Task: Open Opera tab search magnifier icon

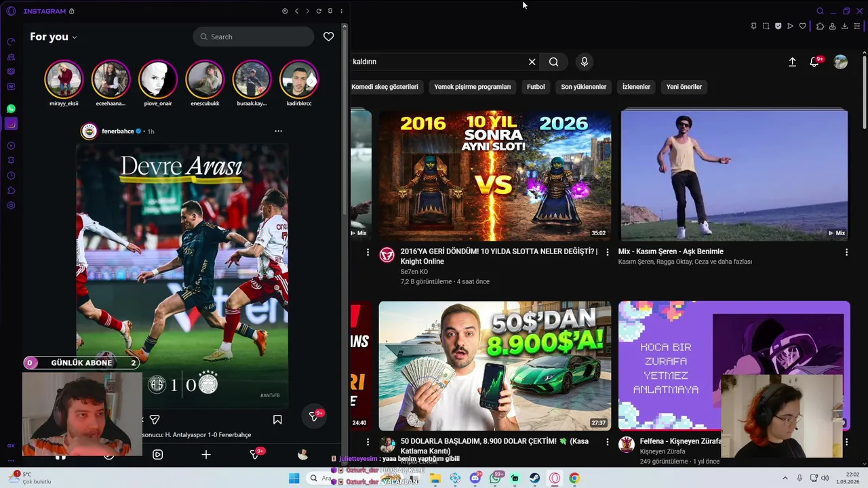Action: (x=820, y=11)
